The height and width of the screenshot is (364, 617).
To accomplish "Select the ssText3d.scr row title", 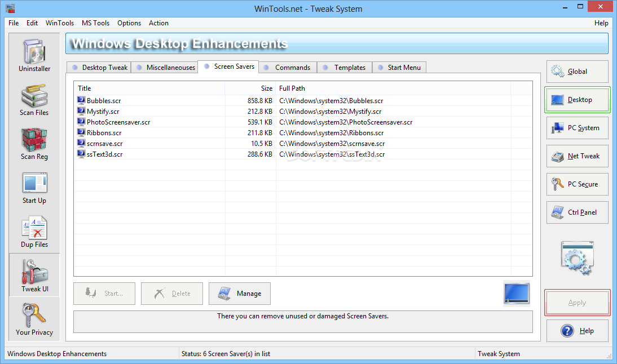I will (105, 154).
